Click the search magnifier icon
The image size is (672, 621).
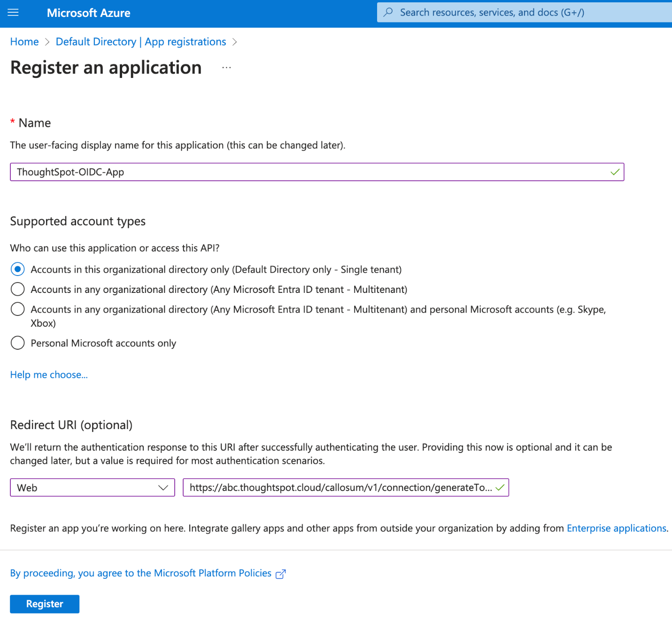[388, 13]
